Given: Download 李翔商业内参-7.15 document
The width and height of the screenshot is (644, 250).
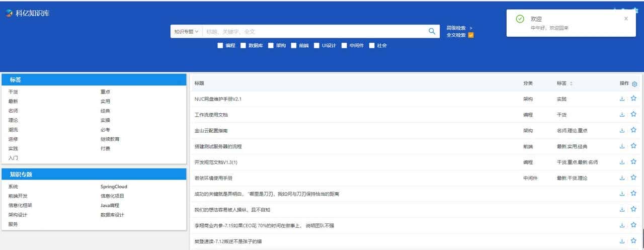Looking at the screenshot, I should pos(622,225).
